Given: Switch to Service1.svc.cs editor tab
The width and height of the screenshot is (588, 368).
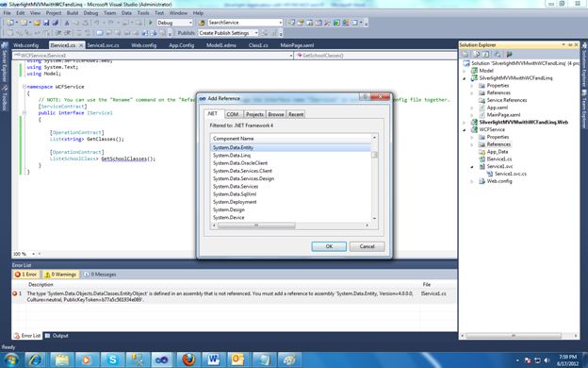Looking at the screenshot, I should (103, 45).
